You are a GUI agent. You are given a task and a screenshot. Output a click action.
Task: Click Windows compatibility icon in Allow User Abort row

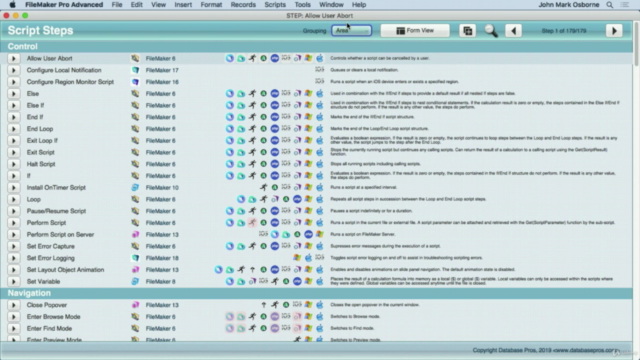click(x=309, y=58)
